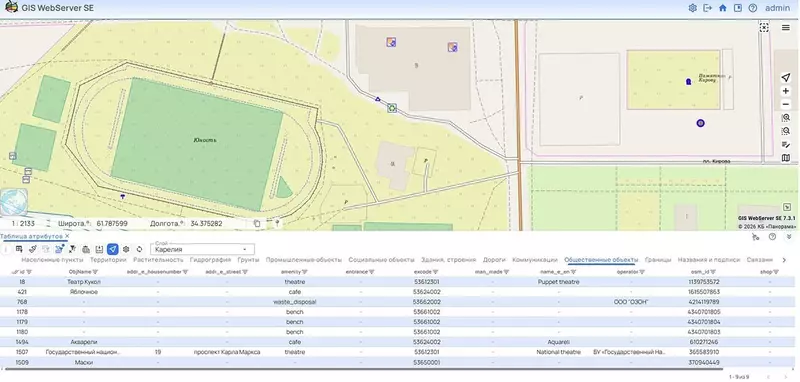Switch to Территории tab

(x=108, y=260)
